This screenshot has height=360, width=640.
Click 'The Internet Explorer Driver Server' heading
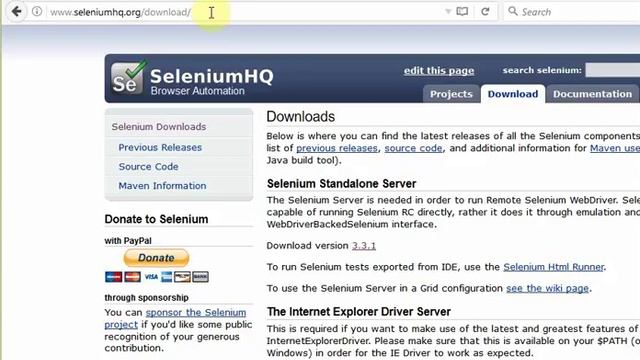pos(359,312)
